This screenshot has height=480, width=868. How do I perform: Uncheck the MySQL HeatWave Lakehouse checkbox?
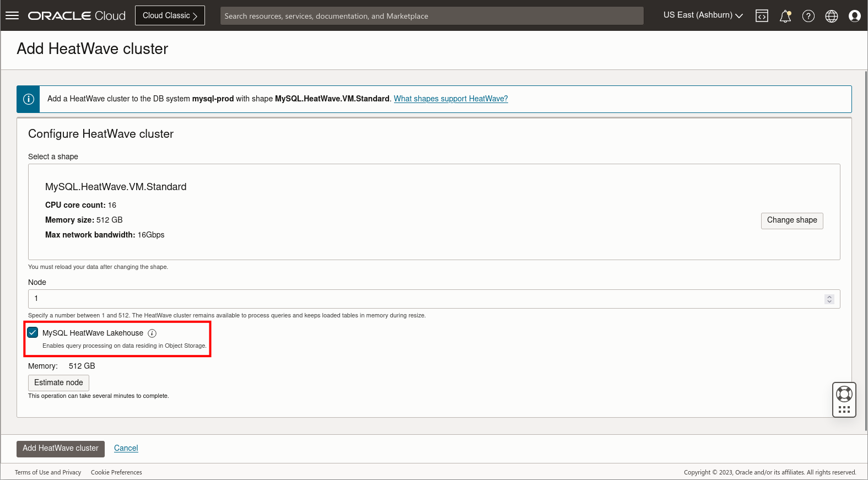[33, 332]
